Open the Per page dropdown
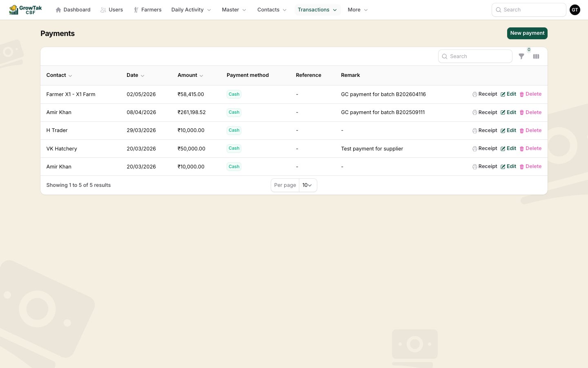Image resolution: width=588 pixels, height=368 pixels. [308, 185]
